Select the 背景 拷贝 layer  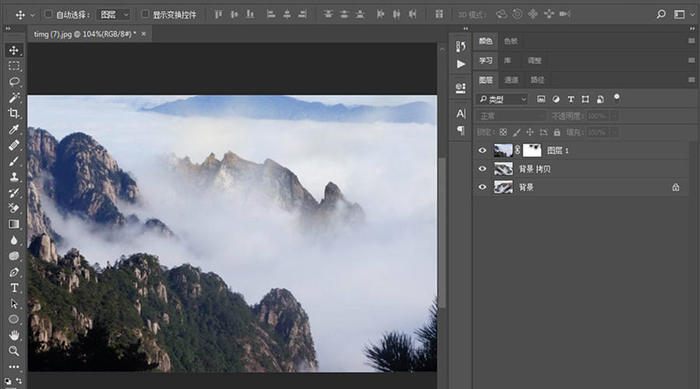coord(580,169)
